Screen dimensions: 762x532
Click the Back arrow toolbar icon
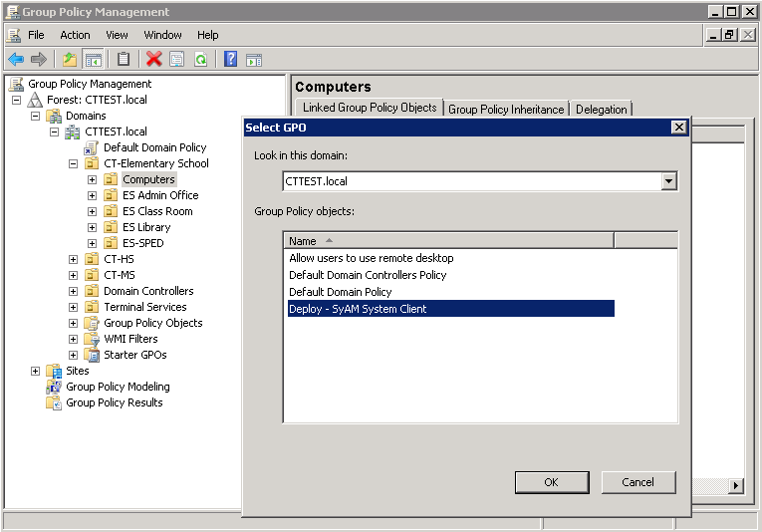click(16, 60)
